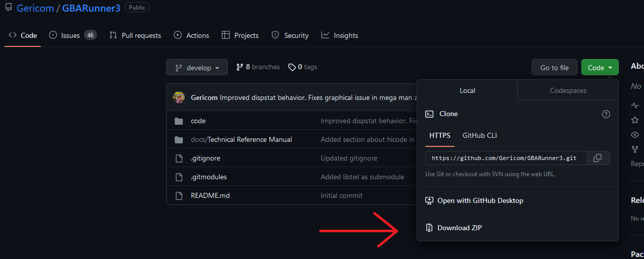Click the star icon in About sidebar
644x259 pixels.
point(635,120)
